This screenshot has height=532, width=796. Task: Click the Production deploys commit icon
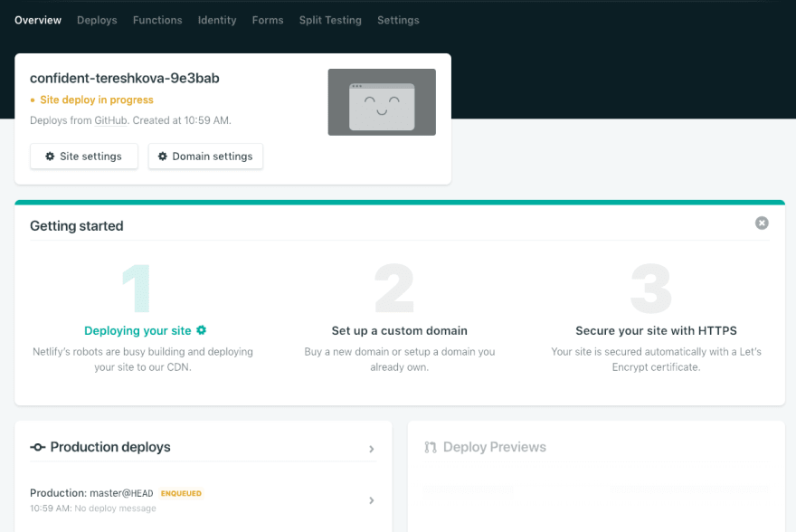(x=38, y=447)
